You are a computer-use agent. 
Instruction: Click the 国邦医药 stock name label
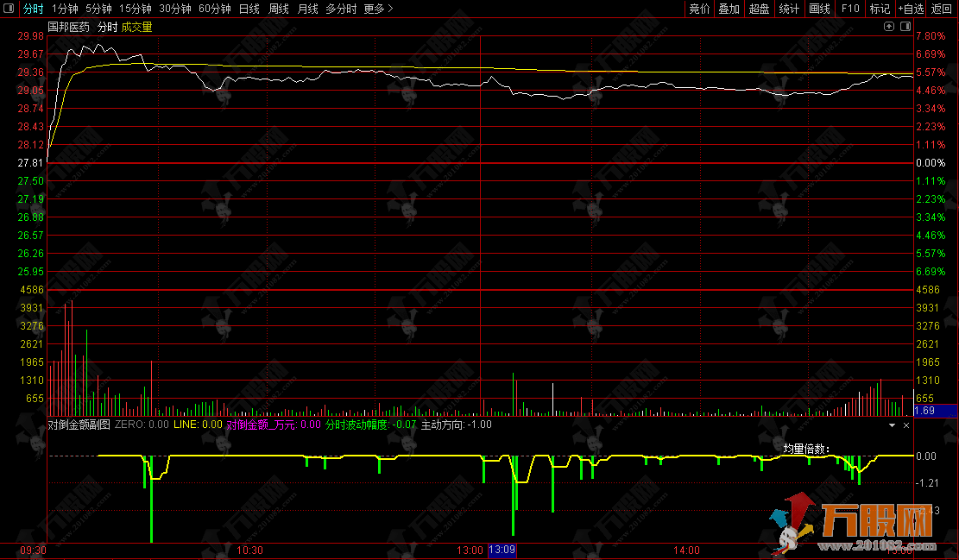coord(69,28)
